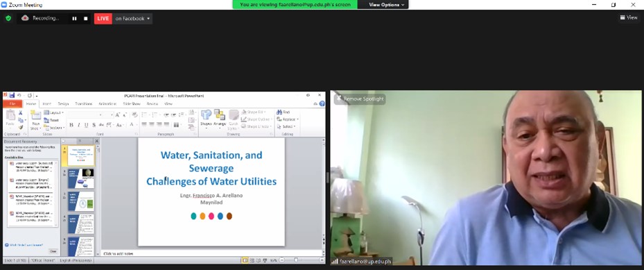This screenshot has height=270, width=644.
Task: Open the Shapes gallery icon
Action: 206,119
